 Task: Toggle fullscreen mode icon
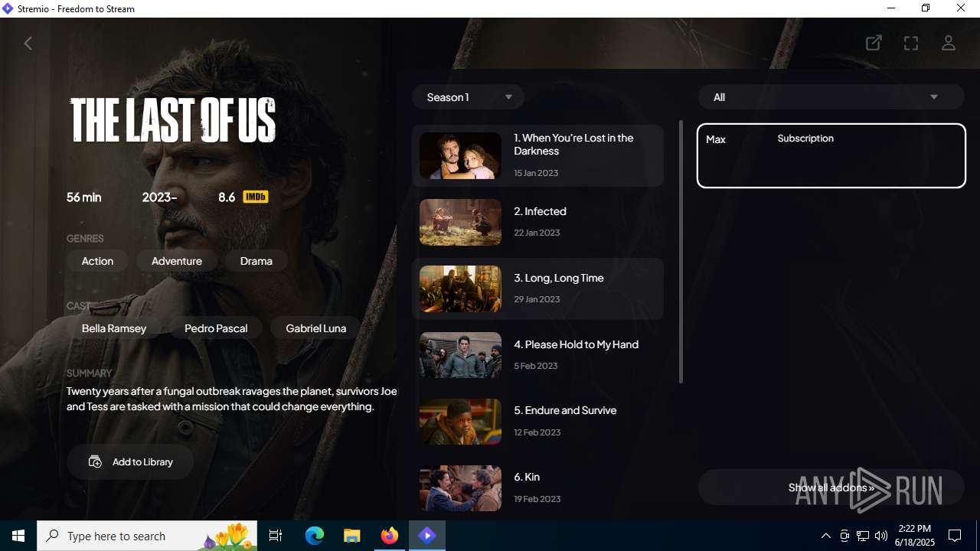(911, 43)
